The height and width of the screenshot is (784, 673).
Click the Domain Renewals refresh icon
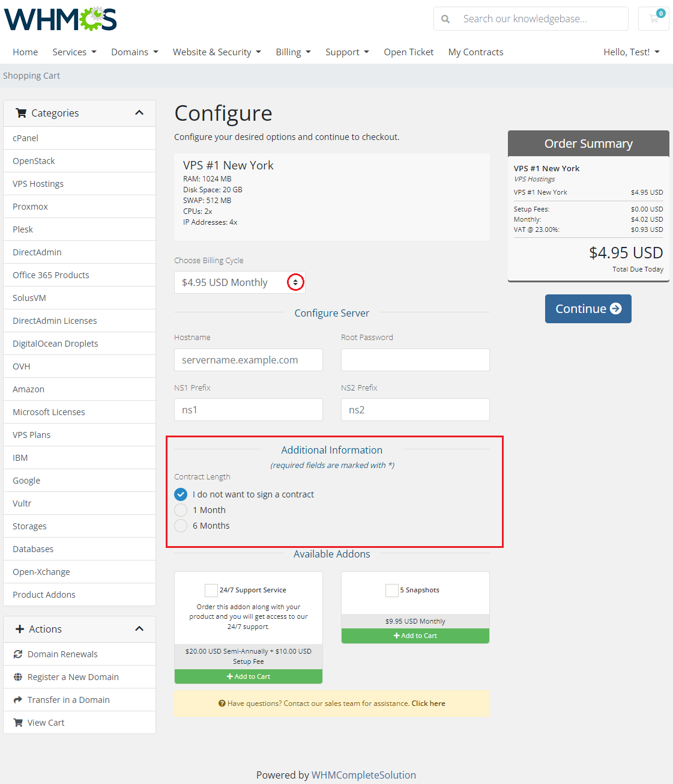[18, 654]
